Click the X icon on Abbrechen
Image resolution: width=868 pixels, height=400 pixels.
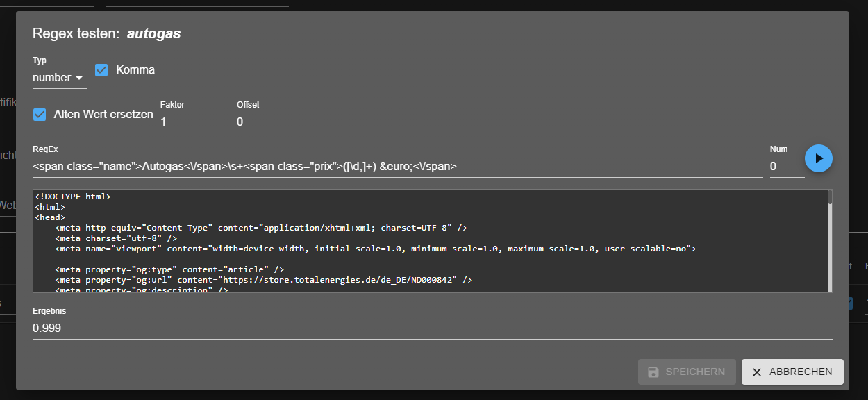click(757, 372)
